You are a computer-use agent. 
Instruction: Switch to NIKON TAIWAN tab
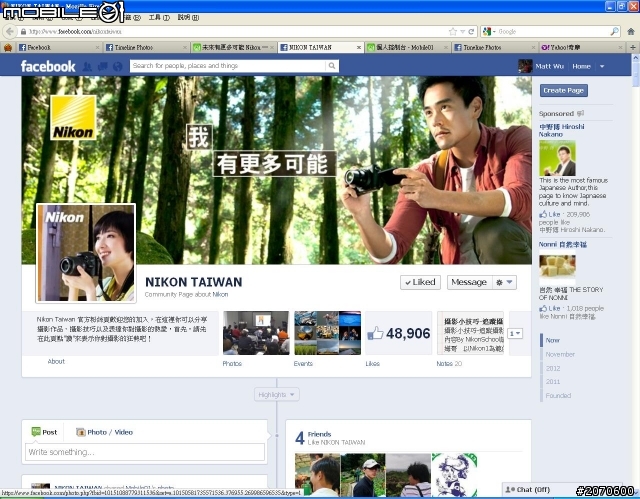click(320, 48)
